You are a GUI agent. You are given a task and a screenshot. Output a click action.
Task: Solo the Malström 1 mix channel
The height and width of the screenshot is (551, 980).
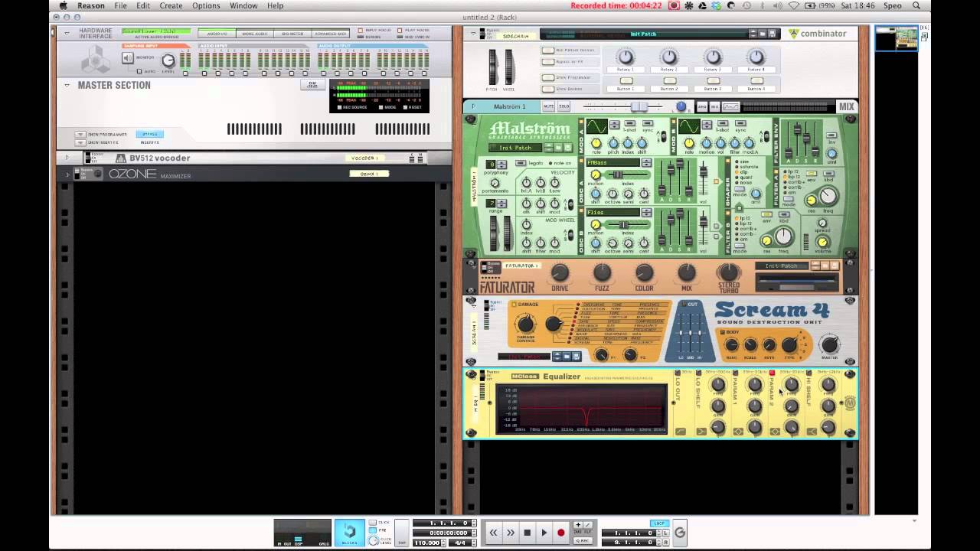563,106
